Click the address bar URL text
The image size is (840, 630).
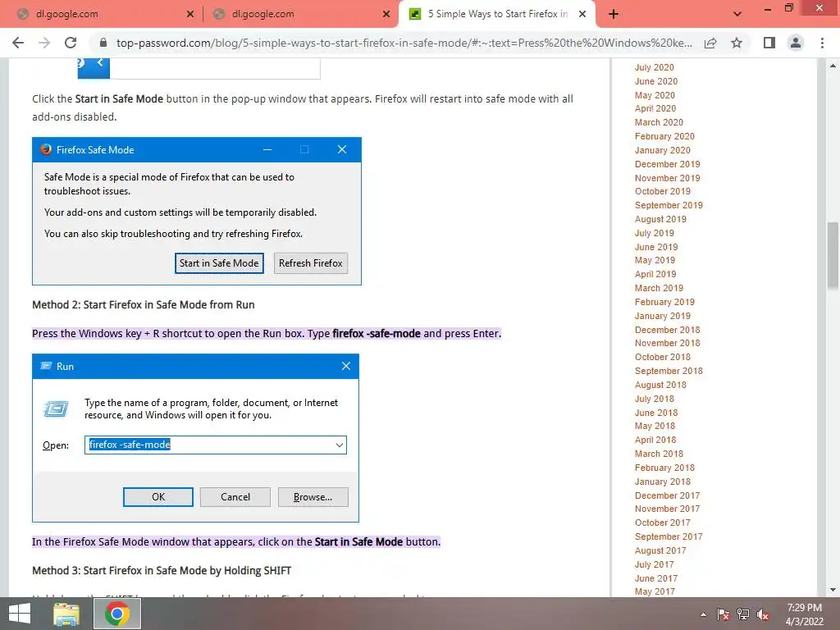[404, 43]
